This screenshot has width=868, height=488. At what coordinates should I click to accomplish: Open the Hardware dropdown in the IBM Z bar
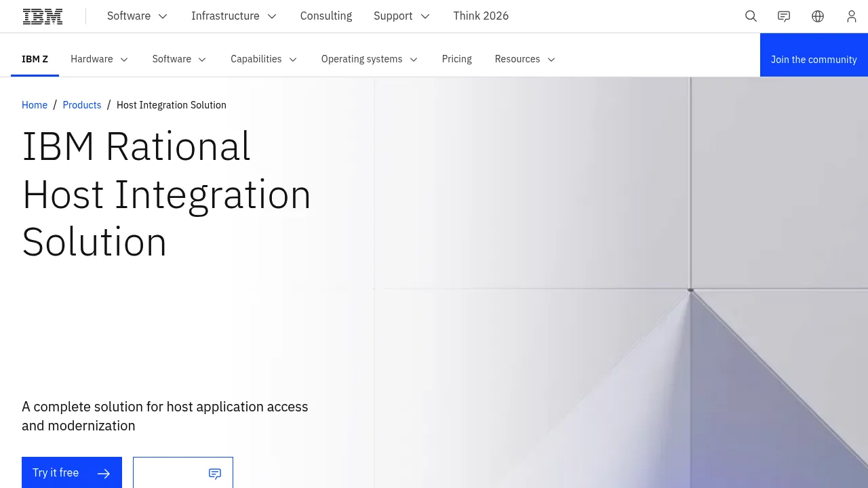[x=99, y=59]
